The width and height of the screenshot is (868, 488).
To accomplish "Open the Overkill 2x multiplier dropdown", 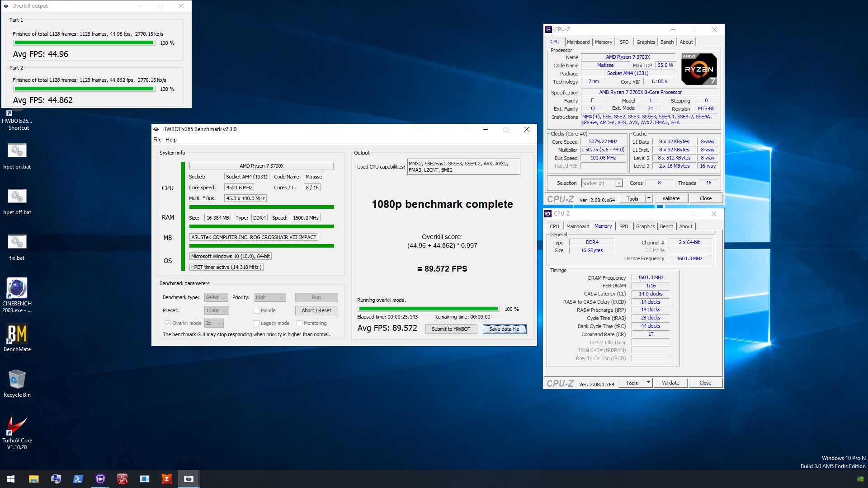I will click(214, 323).
